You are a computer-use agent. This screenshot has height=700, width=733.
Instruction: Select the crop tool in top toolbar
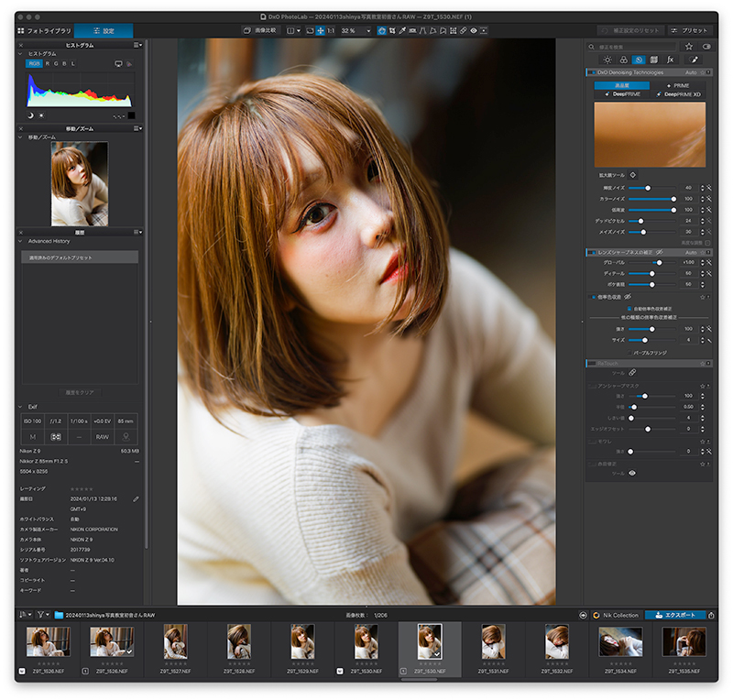click(x=391, y=30)
